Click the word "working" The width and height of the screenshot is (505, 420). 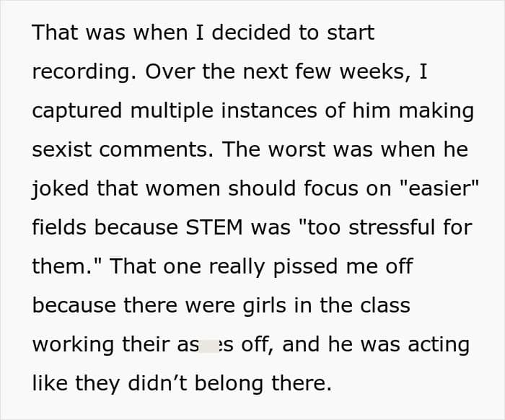[73, 345]
